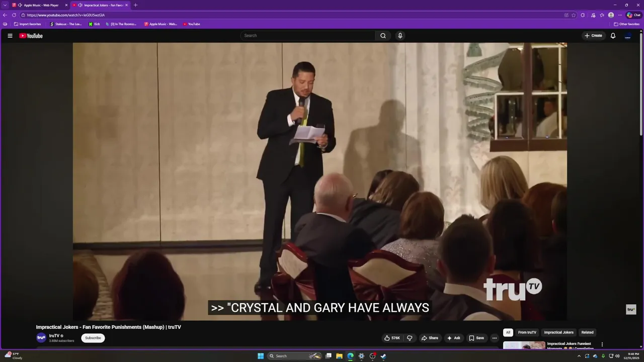Click the YouTube search magnifier button

coord(383,36)
